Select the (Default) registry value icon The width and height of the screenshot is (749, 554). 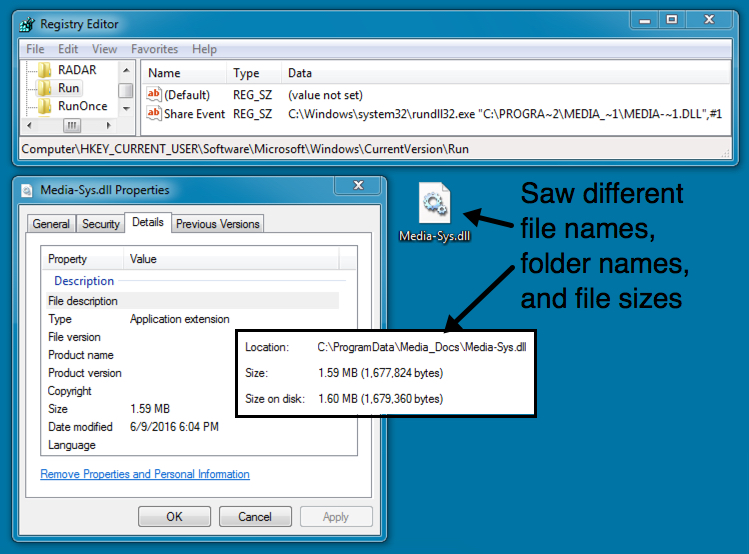coord(154,94)
